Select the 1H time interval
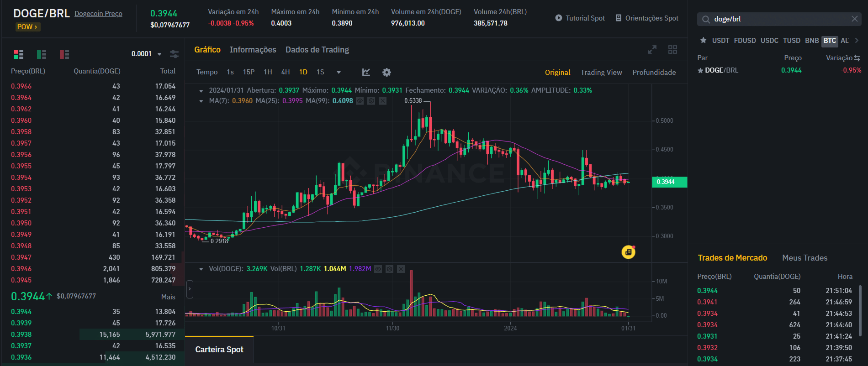Image resolution: width=868 pixels, height=366 pixels. coord(268,72)
